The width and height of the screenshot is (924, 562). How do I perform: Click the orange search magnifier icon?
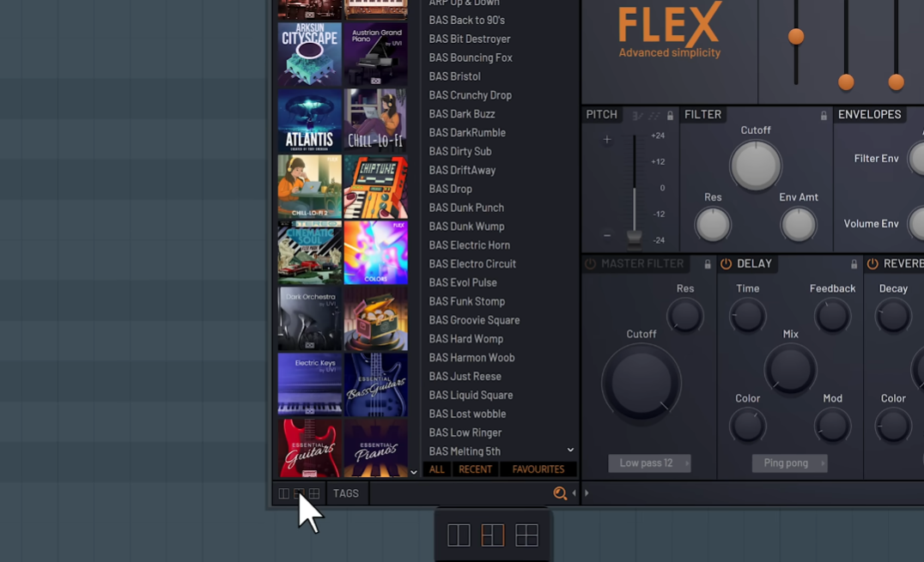click(x=560, y=493)
